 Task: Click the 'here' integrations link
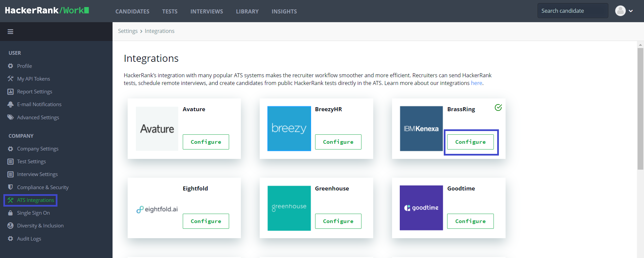click(x=476, y=83)
